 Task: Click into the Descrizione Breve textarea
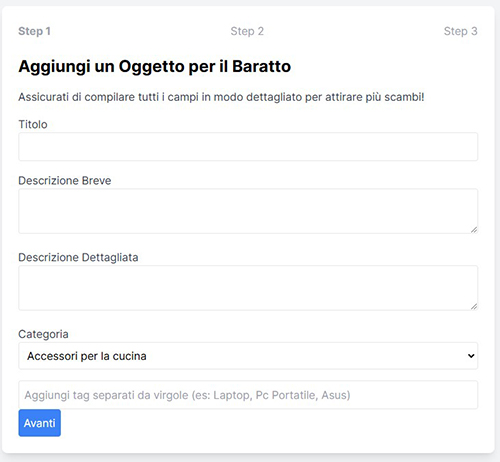[x=248, y=211]
